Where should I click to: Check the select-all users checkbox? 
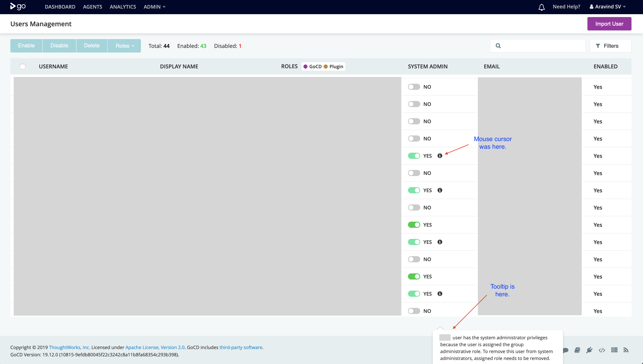coord(22,66)
